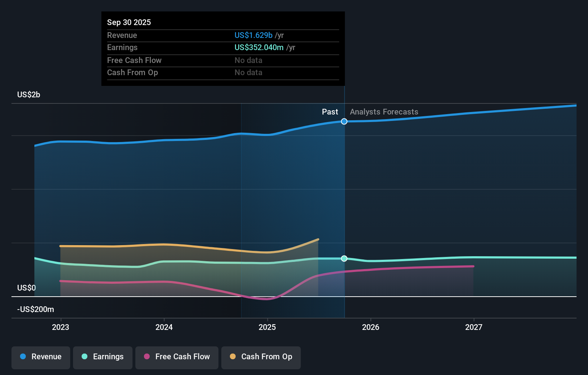Toggle the Earnings series visibility
Screen dimensions: 588x375
[103, 357]
